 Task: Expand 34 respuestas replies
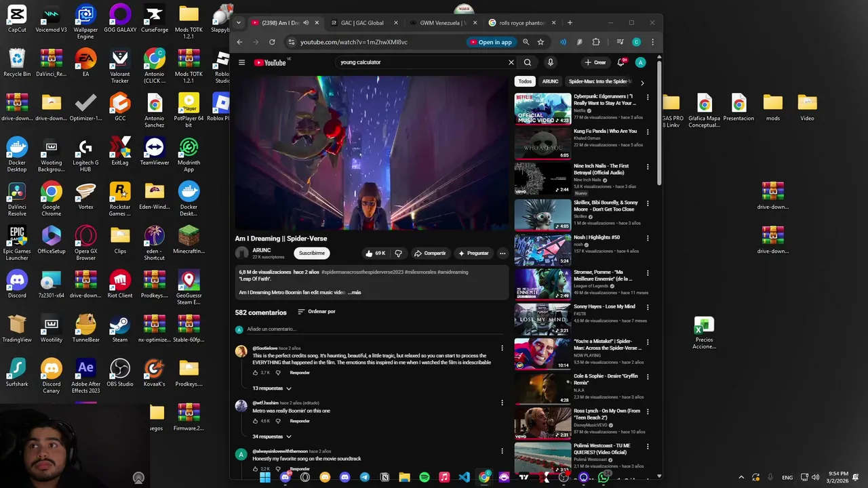(272, 436)
